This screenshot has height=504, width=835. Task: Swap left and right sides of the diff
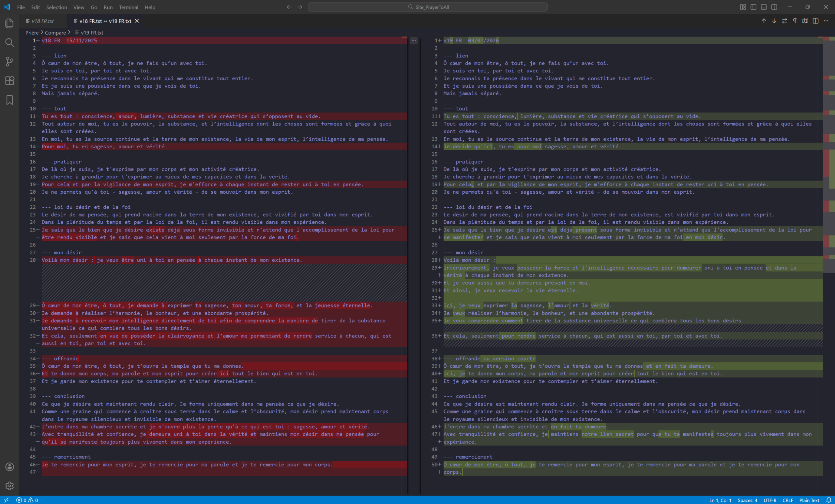pyautogui.click(x=784, y=21)
